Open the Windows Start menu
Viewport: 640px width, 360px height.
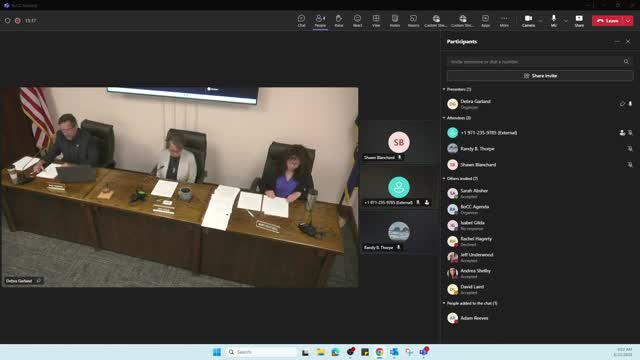pos(217,352)
